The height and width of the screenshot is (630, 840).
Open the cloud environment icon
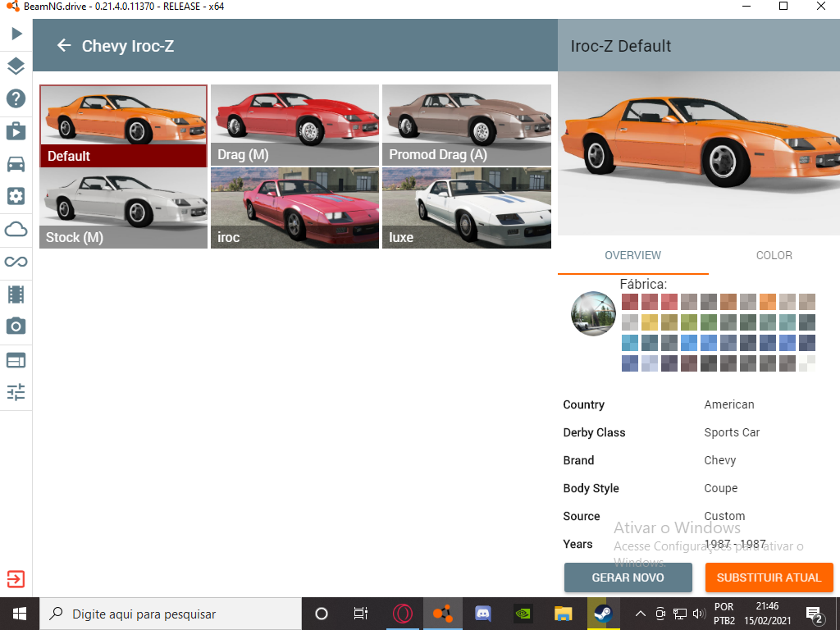pos(16,230)
